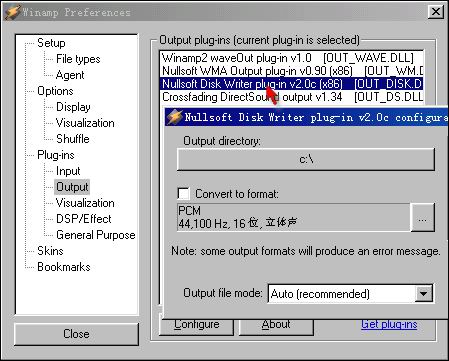Select DSP/Effect in the tree
This screenshot has height=361, width=449.
(84, 219)
